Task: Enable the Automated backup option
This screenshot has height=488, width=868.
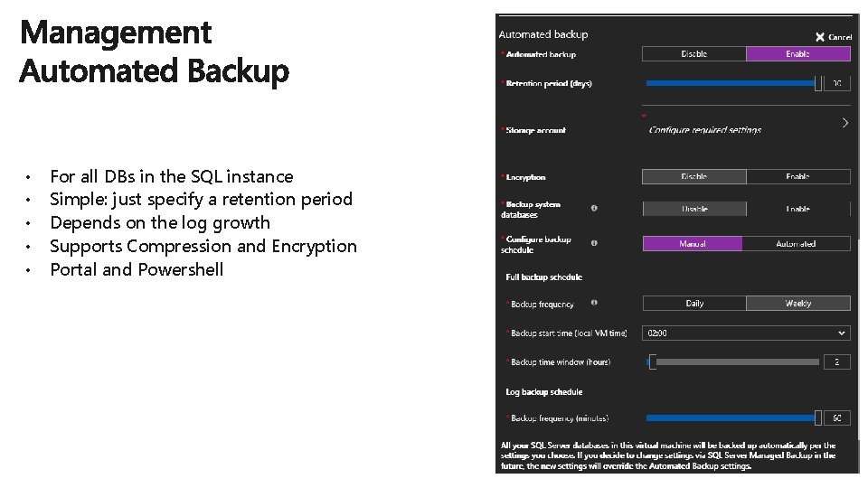Action: point(797,54)
